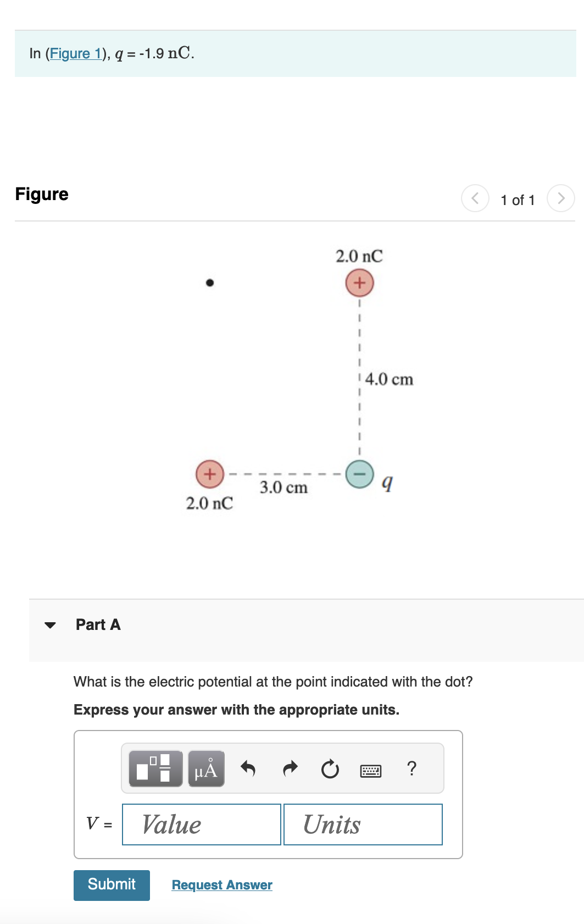
Task: Select the μÅ units entry icon
Action: [x=205, y=768]
